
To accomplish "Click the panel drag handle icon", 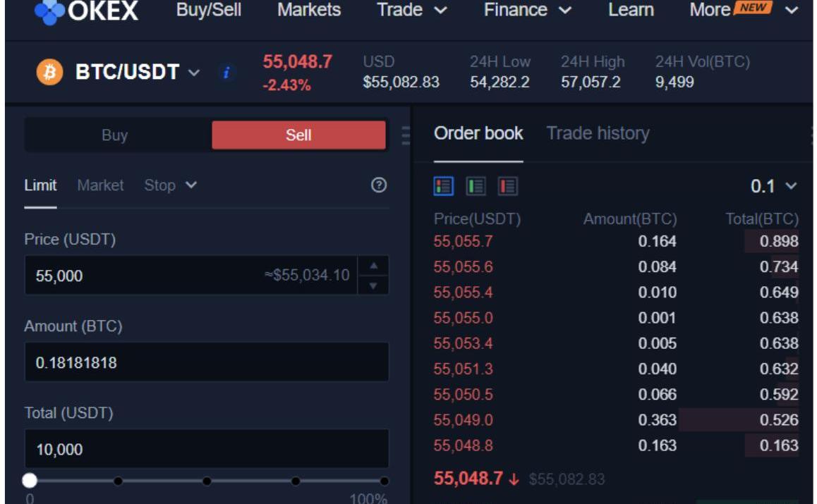I will [406, 135].
